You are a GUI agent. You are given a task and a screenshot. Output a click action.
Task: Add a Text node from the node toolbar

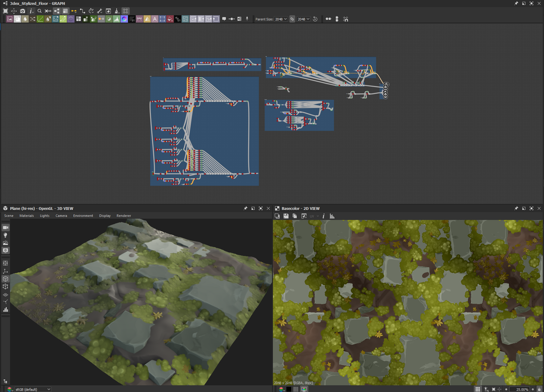(x=155, y=19)
